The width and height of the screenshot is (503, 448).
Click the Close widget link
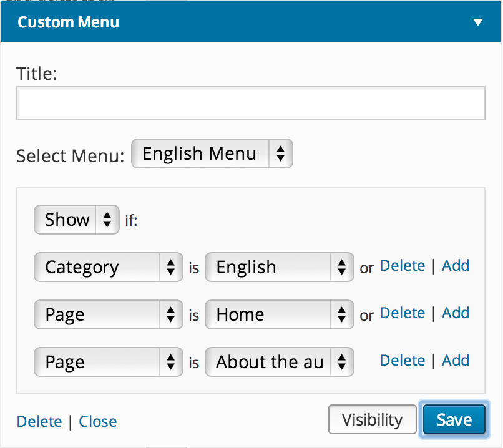pos(98,422)
